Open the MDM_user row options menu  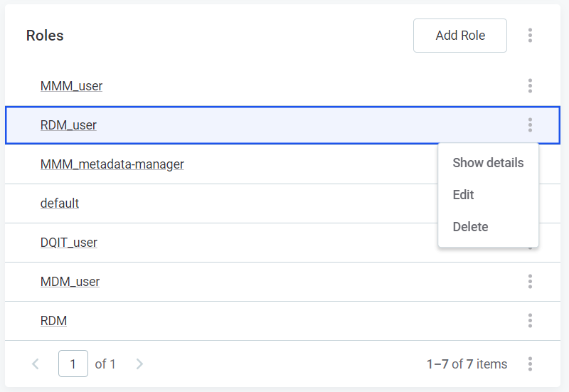(530, 282)
